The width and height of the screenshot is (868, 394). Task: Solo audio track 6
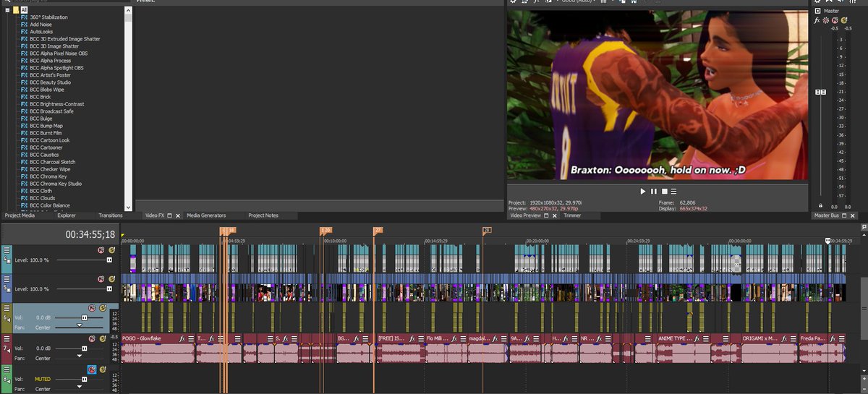tap(103, 308)
